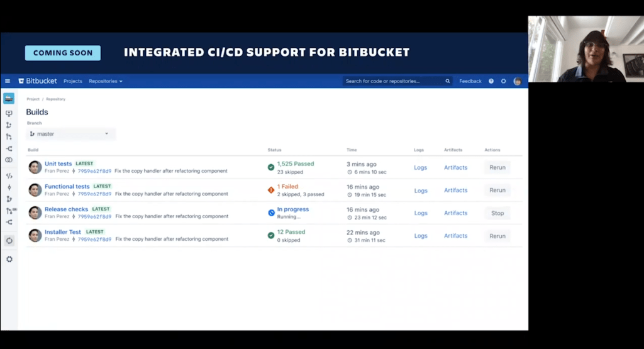This screenshot has height=349, width=644.
Task: Open the settings gear in the top bar
Action: 503,81
